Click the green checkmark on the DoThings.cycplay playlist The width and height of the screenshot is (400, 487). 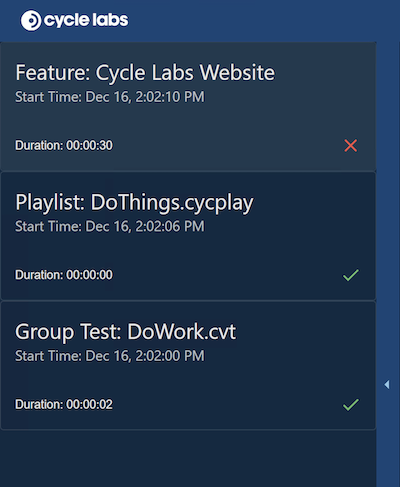(351, 275)
